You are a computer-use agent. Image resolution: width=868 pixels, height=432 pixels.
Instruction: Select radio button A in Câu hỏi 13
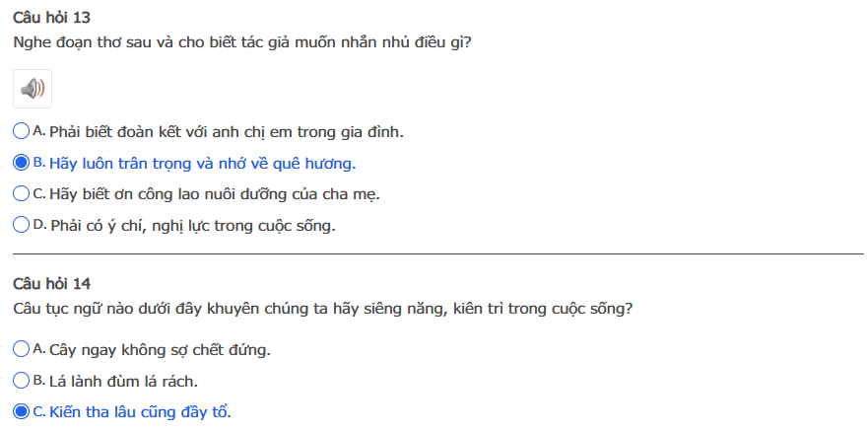click(22, 131)
